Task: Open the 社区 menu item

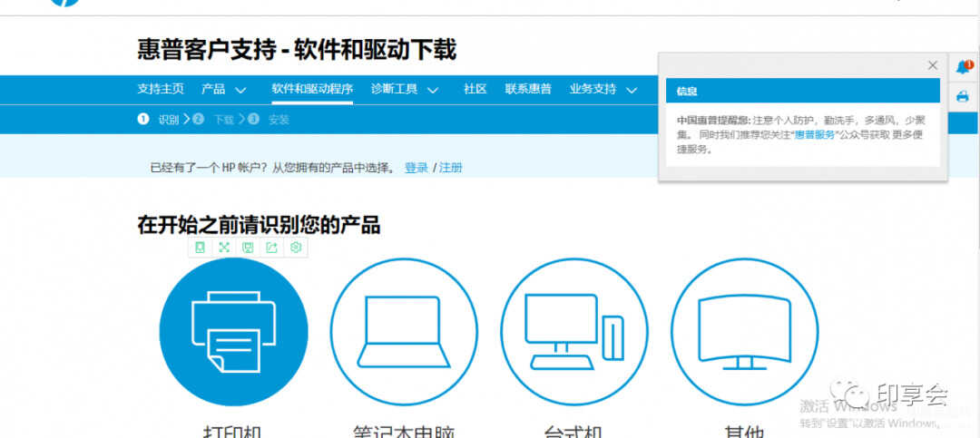Action: click(475, 89)
